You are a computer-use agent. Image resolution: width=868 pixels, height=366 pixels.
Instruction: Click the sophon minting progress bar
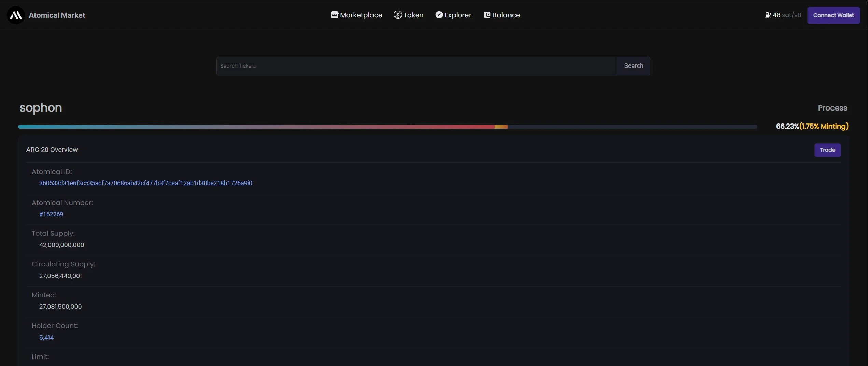coord(387,127)
